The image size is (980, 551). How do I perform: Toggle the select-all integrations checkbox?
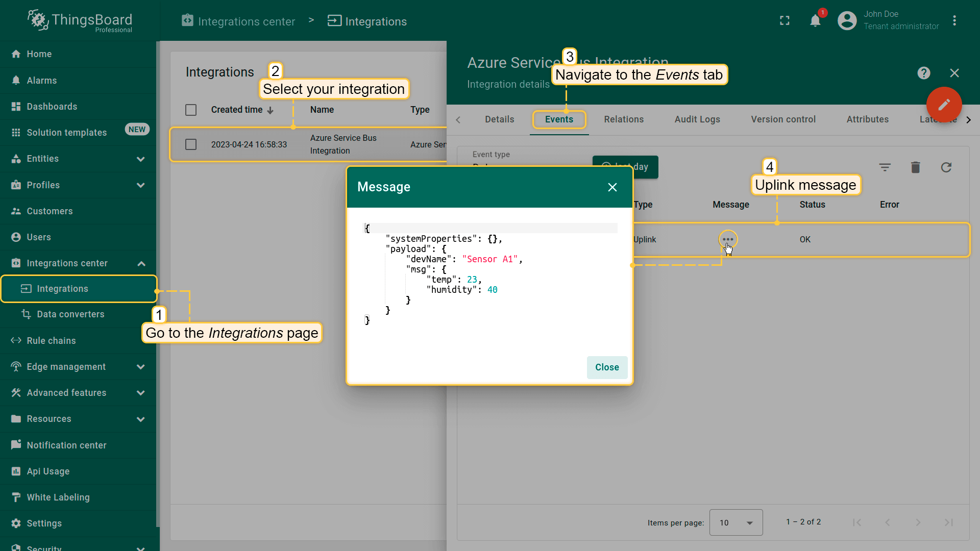(x=191, y=110)
